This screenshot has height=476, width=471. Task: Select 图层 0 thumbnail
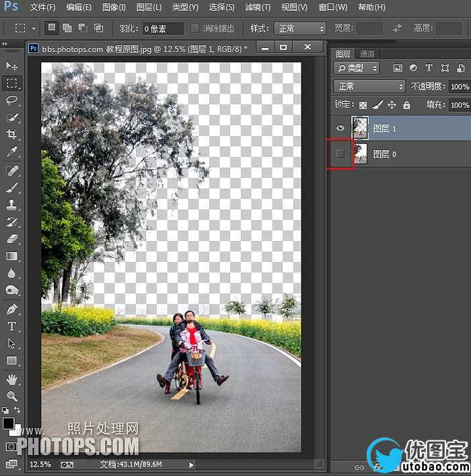360,154
